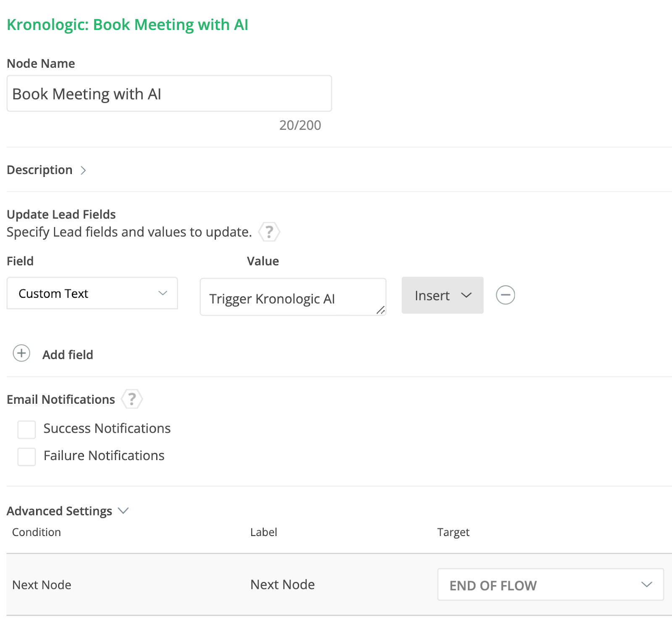Enable the Success Notifications checkbox
672x620 pixels.
26,429
